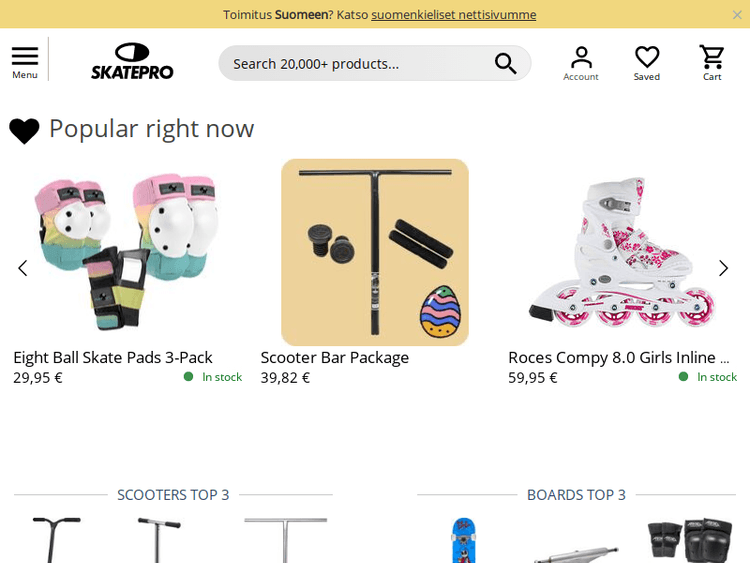Follow the suomenkieliset nettisivumme link

453,15
